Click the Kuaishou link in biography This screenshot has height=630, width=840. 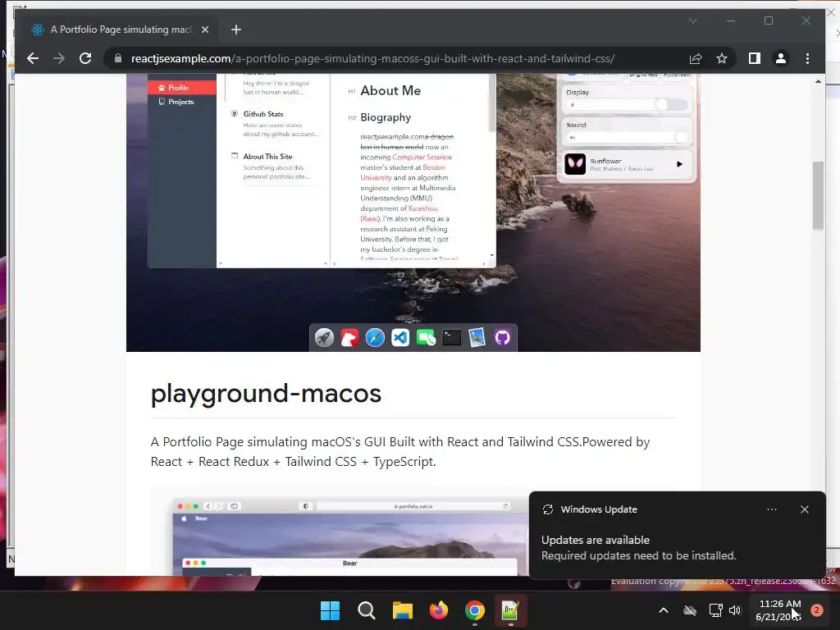pyautogui.click(x=422, y=208)
